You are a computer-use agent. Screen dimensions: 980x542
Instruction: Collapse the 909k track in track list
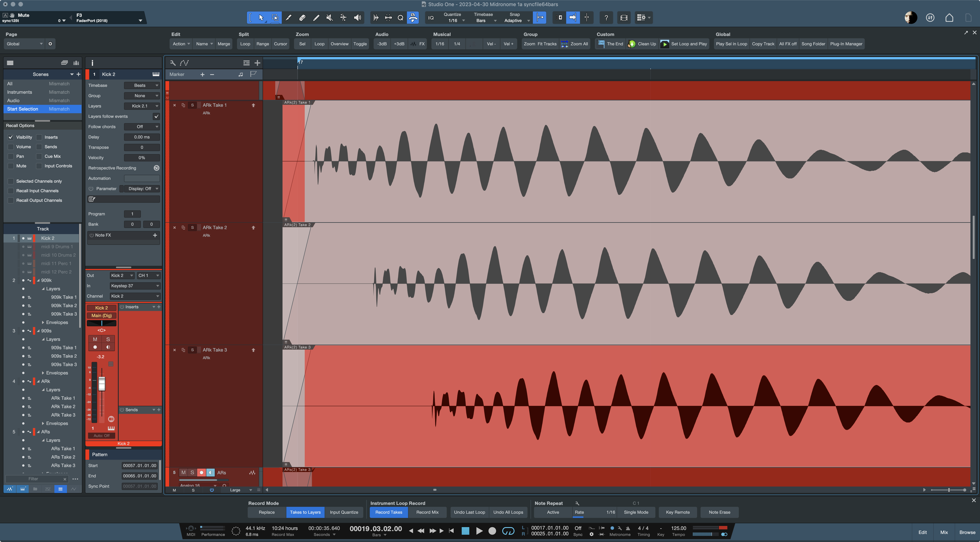click(38, 281)
